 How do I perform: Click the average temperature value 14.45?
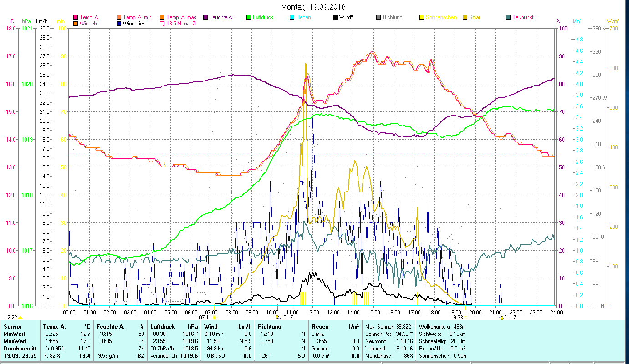(85, 348)
